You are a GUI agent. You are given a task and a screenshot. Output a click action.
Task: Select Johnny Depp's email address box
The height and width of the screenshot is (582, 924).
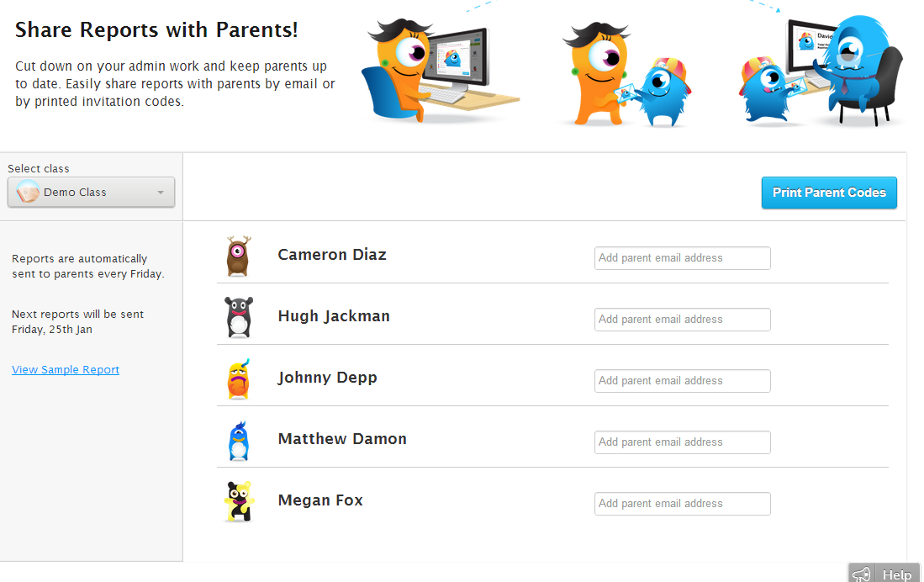[682, 381]
